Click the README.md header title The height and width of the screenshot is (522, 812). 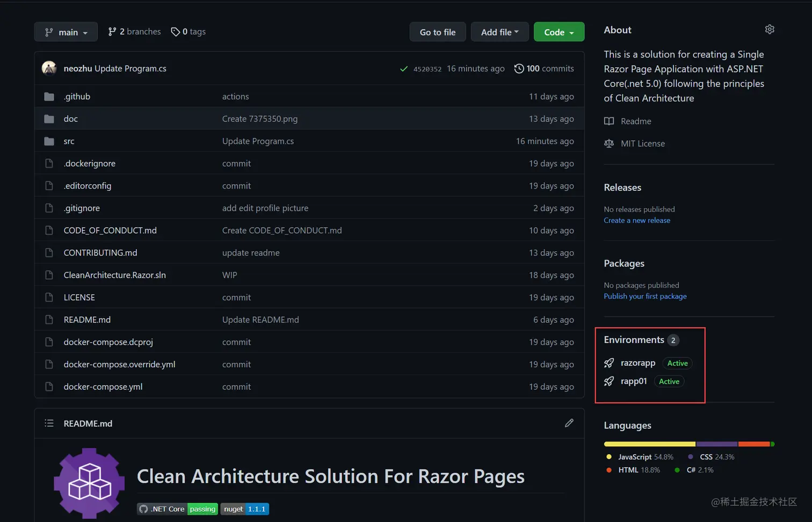(x=88, y=423)
